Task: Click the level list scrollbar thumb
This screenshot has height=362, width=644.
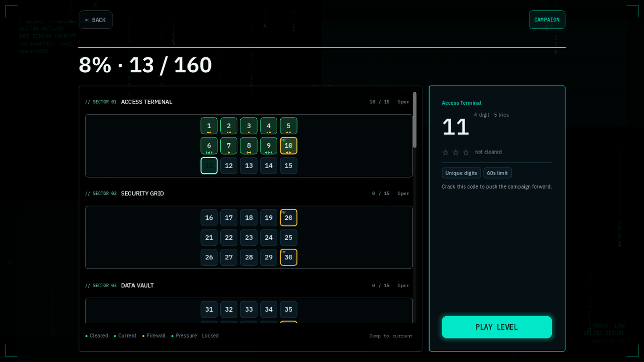Action: tap(415, 120)
